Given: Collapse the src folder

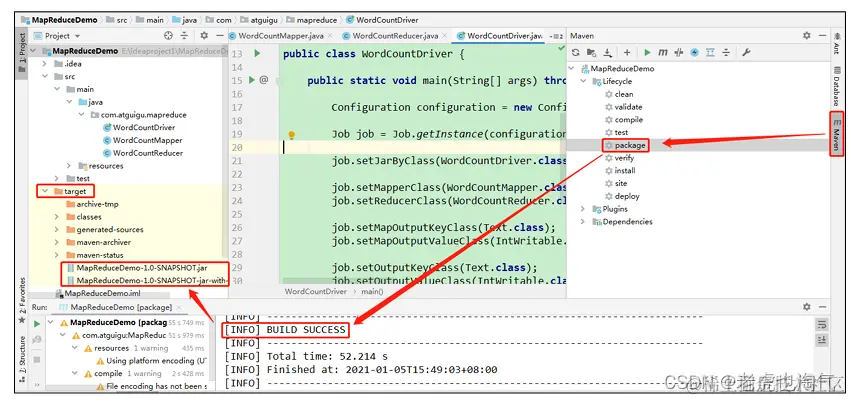Looking at the screenshot, I should click(x=46, y=77).
